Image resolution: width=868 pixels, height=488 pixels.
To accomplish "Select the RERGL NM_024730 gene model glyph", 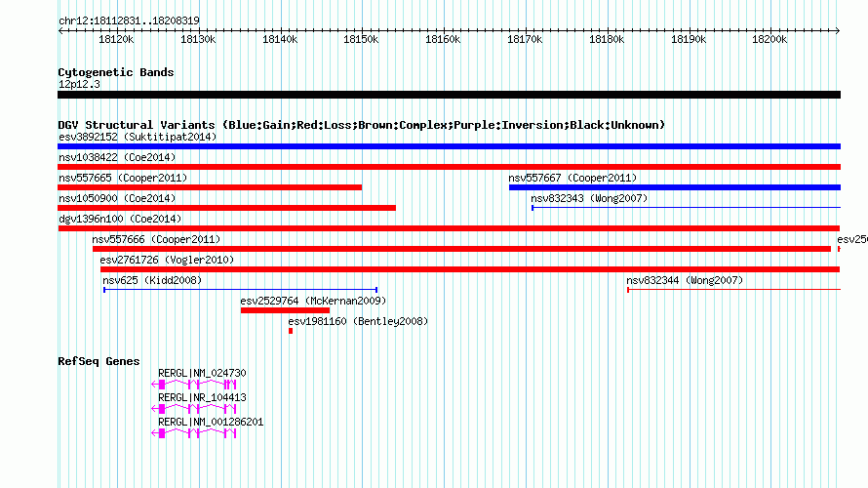I will click(x=194, y=385).
